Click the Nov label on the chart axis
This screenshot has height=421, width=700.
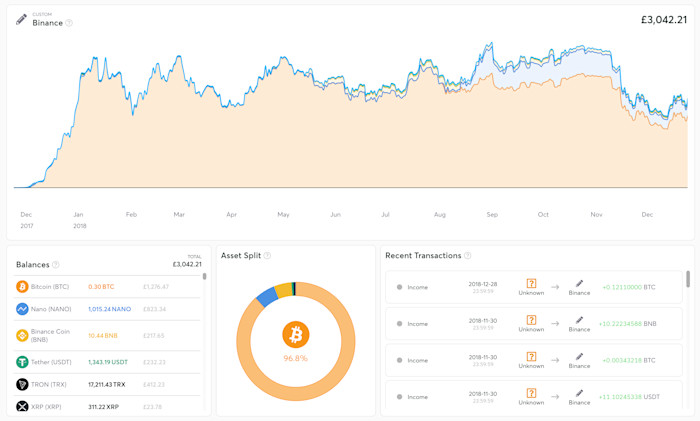coord(596,215)
